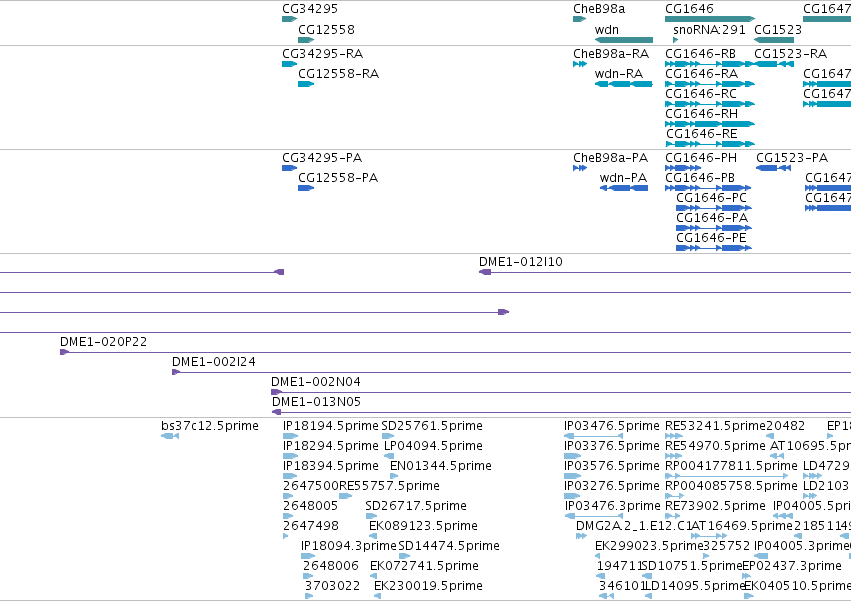Click the DME1-013N05 BAC label

click(316, 402)
